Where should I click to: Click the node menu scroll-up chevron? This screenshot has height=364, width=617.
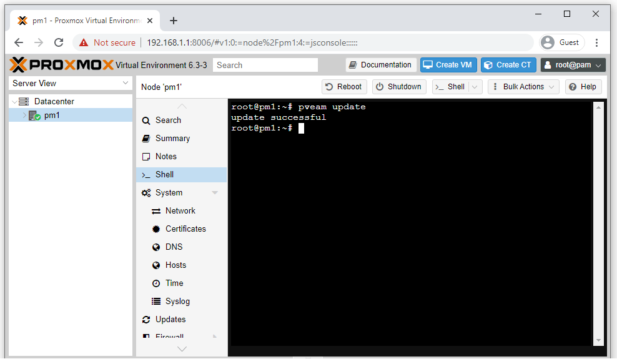[182, 106]
